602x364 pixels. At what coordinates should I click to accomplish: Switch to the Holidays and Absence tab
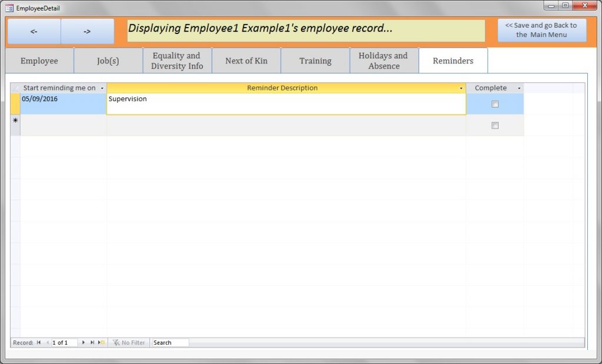pyautogui.click(x=384, y=60)
